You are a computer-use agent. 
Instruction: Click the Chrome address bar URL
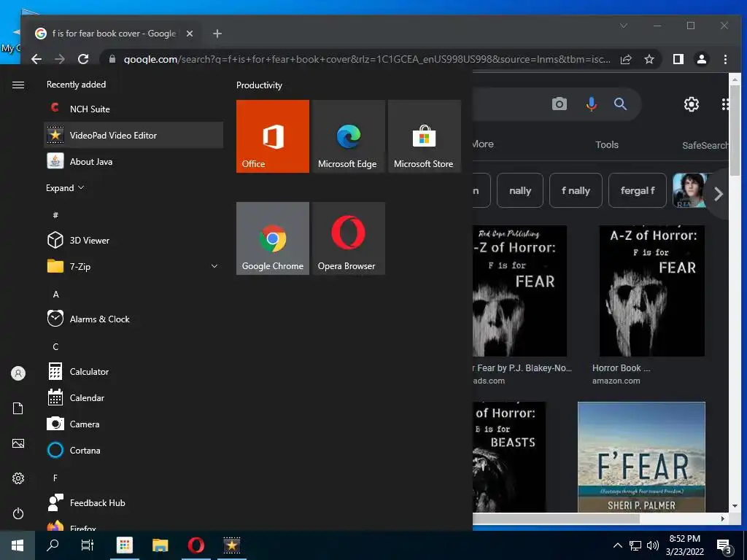[x=367, y=60]
